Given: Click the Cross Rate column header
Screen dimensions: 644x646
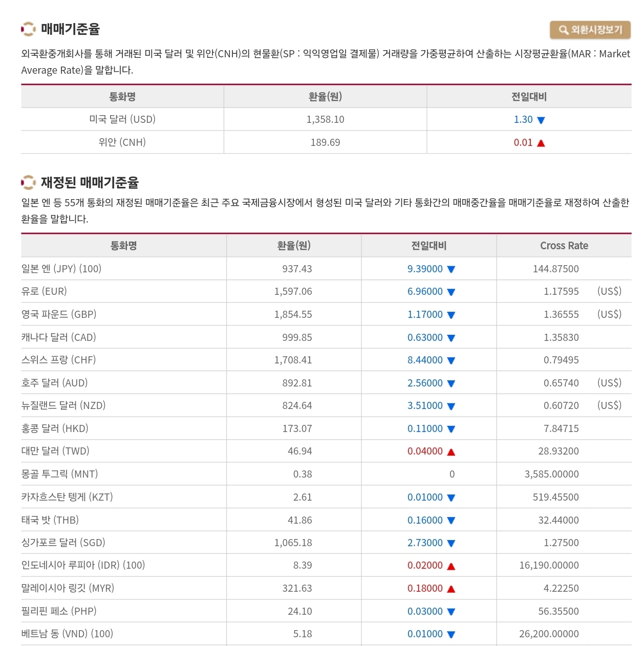Looking at the screenshot, I should (564, 246).
